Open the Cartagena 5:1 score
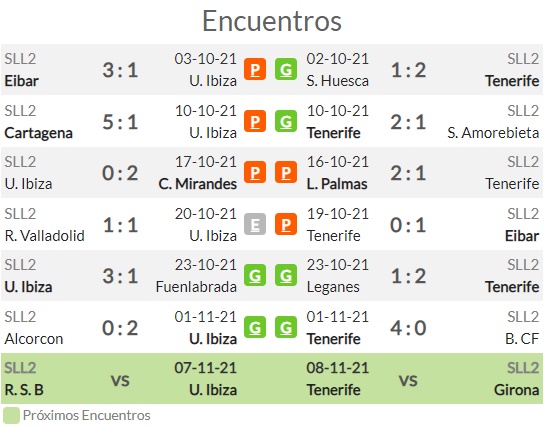This screenshot has width=544, height=427. (x=120, y=122)
